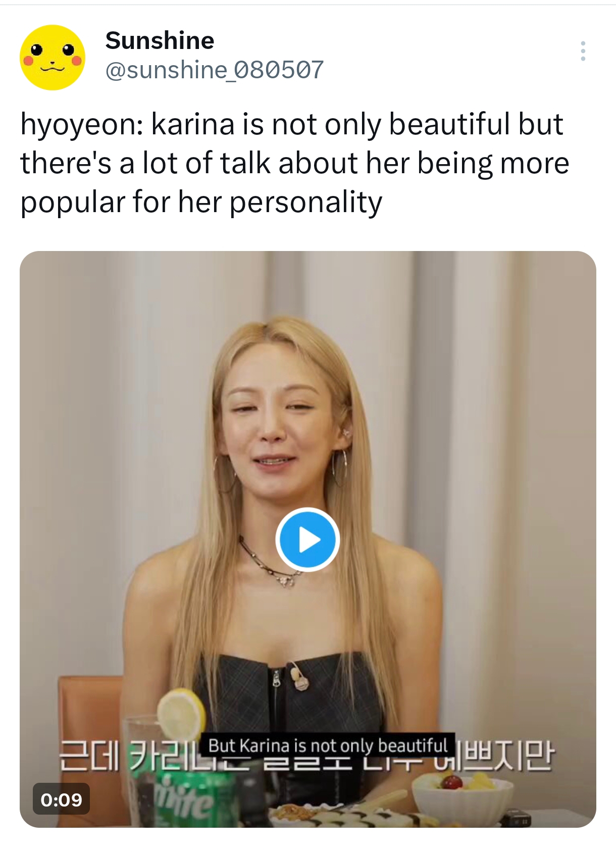
Task: Click the English subtitle 'But Karina is not only beautiful'
Action: pos(328,745)
